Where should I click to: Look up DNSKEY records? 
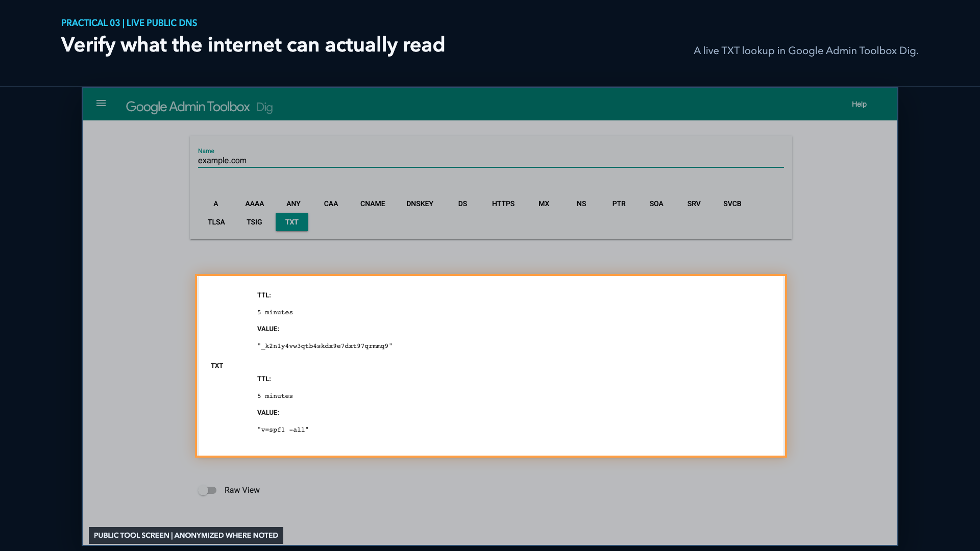[x=420, y=204]
